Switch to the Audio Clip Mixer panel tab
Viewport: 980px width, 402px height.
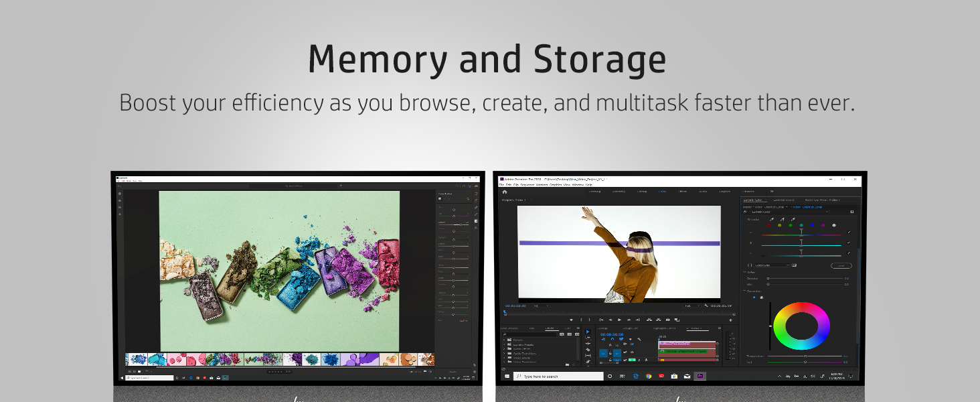coord(822,200)
